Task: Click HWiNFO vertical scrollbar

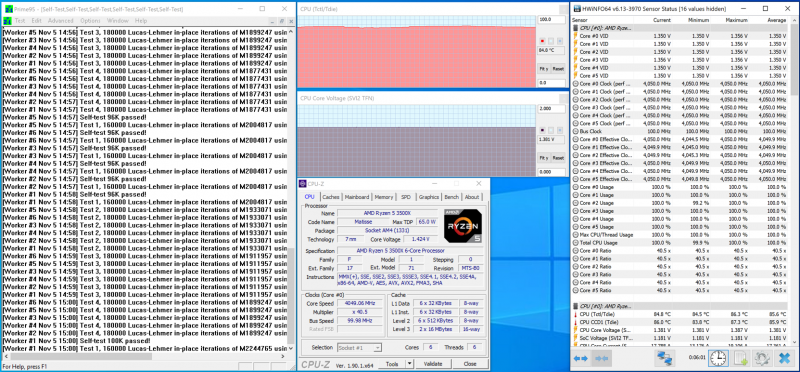Action: point(794,61)
